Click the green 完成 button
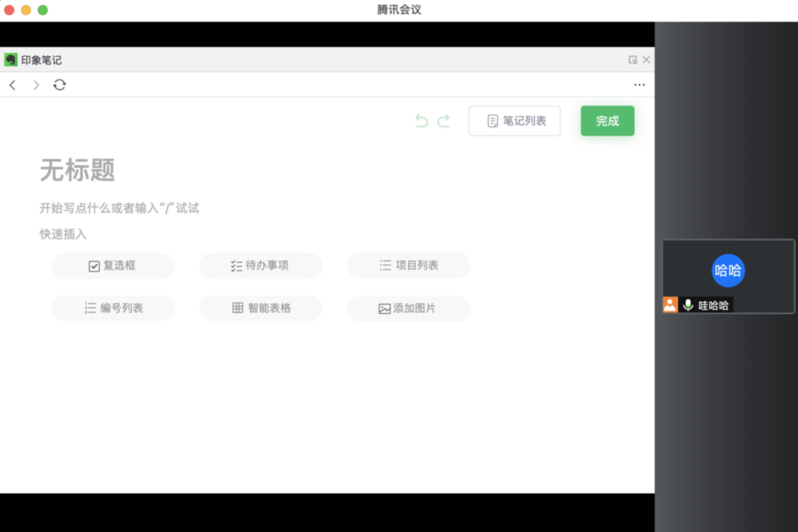Screen dimensions: 798x532 pos(607,121)
